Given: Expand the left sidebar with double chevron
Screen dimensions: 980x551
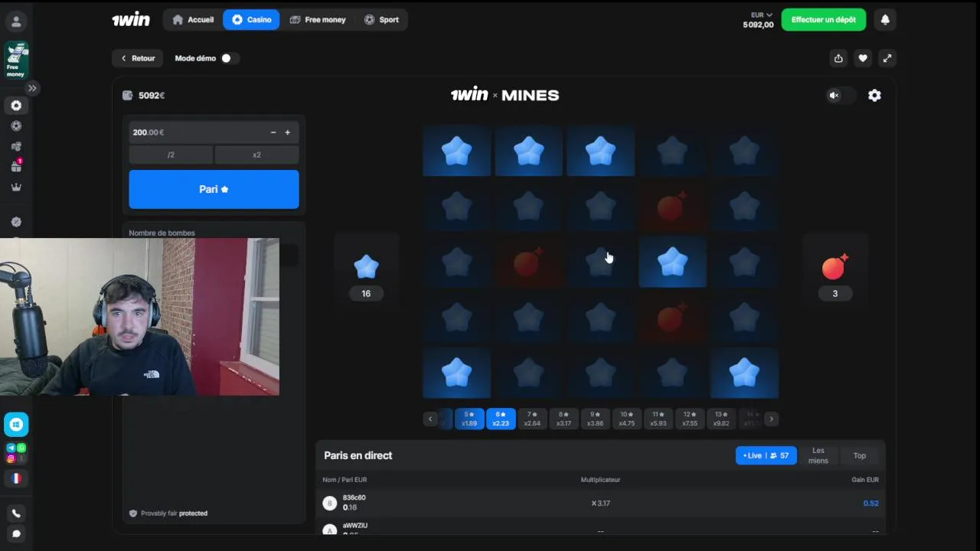Looking at the screenshot, I should click(x=32, y=88).
